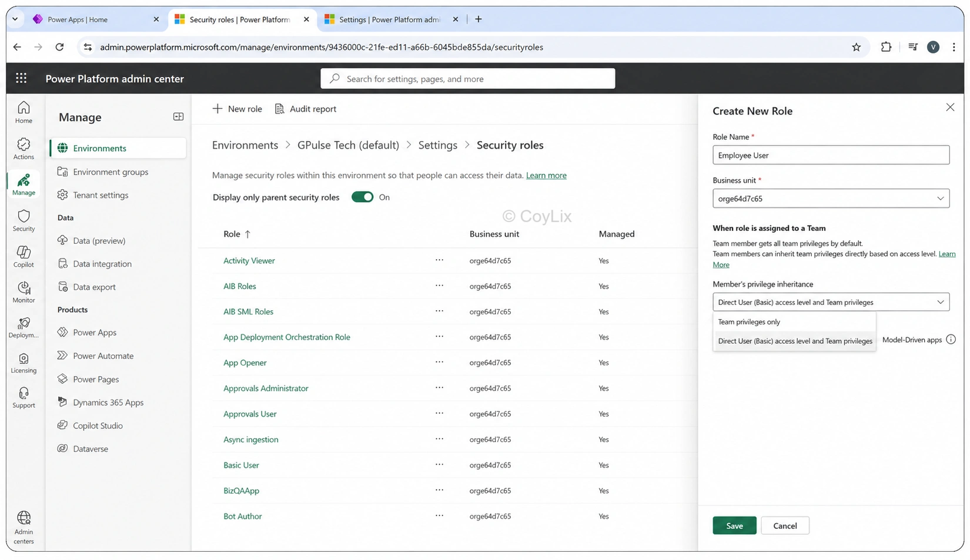
Task: Click the New role button
Action: click(x=238, y=109)
